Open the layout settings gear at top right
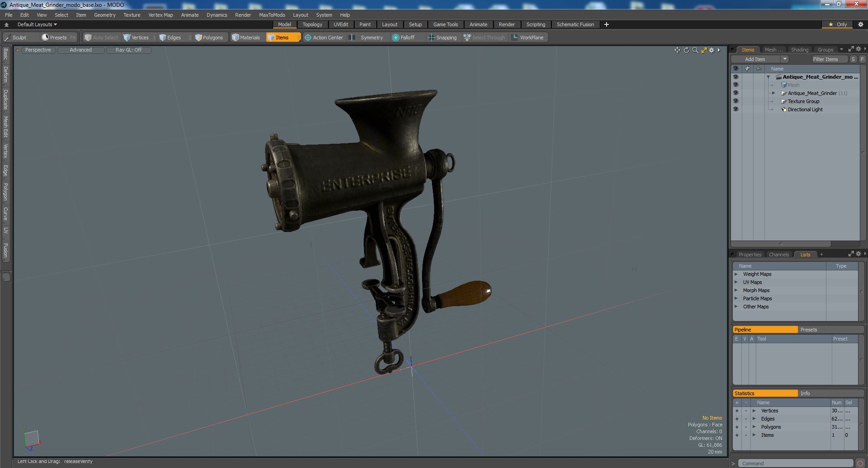The image size is (868, 468). 860,24
